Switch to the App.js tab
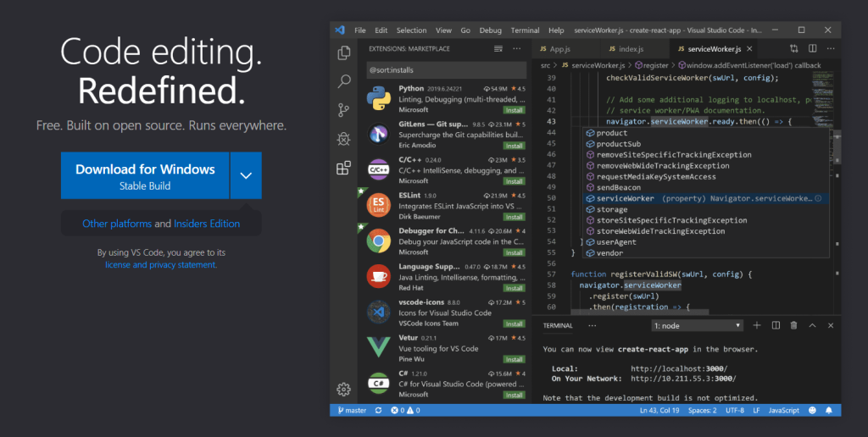Image resolution: width=868 pixels, height=437 pixels. tap(565, 48)
